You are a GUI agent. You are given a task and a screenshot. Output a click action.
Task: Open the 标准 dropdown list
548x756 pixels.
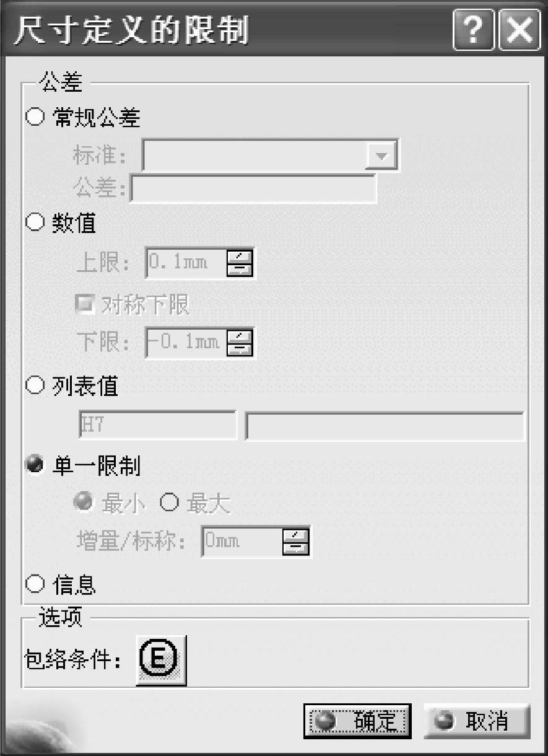pyautogui.click(x=381, y=156)
